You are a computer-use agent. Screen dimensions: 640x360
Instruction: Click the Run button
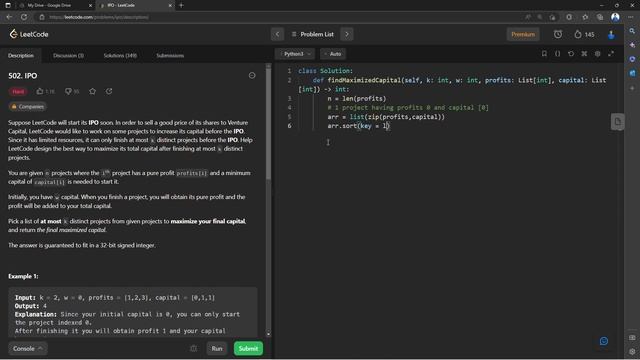(x=217, y=349)
